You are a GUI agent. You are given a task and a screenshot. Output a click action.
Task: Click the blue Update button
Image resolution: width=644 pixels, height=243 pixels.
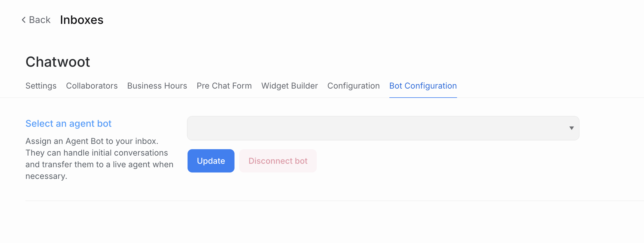pos(211,161)
